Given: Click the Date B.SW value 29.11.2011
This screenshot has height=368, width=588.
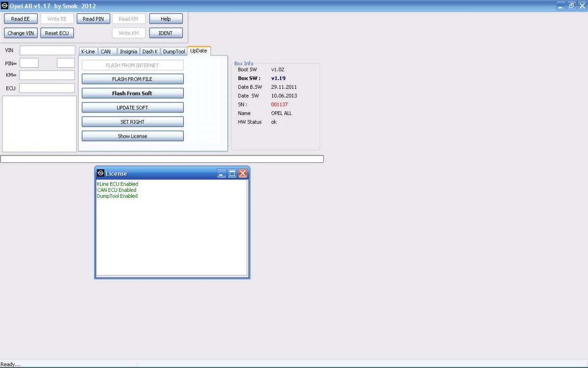Looking at the screenshot, I should [284, 87].
